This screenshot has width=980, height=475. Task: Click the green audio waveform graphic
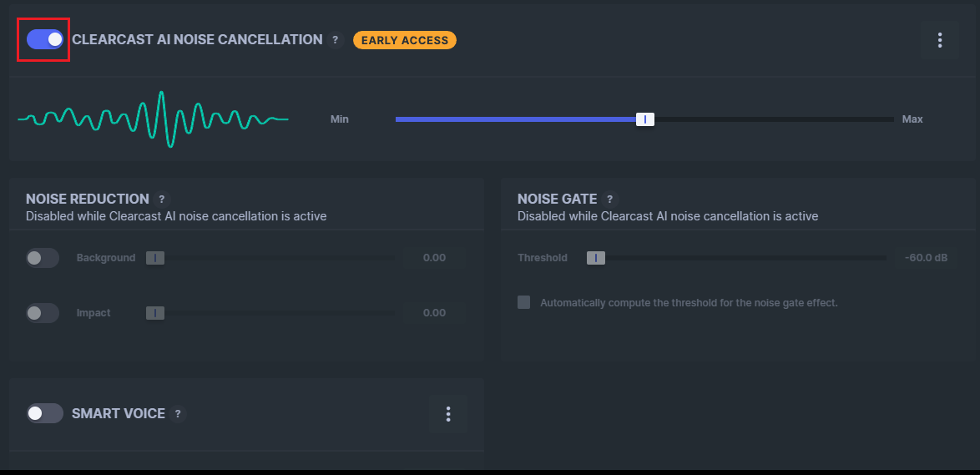153,119
